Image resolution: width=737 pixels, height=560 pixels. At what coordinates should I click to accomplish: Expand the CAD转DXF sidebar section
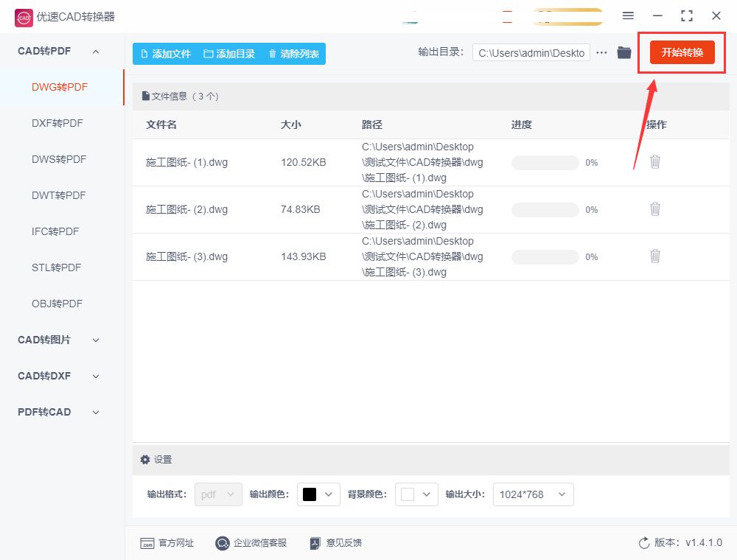click(96, 377)
